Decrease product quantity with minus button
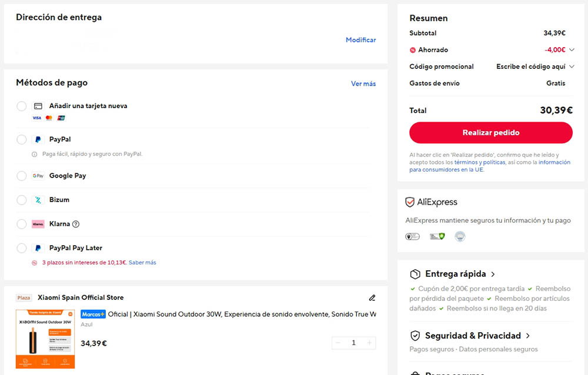The height and width of the screenshot is (375, 588). pos(338,343)
